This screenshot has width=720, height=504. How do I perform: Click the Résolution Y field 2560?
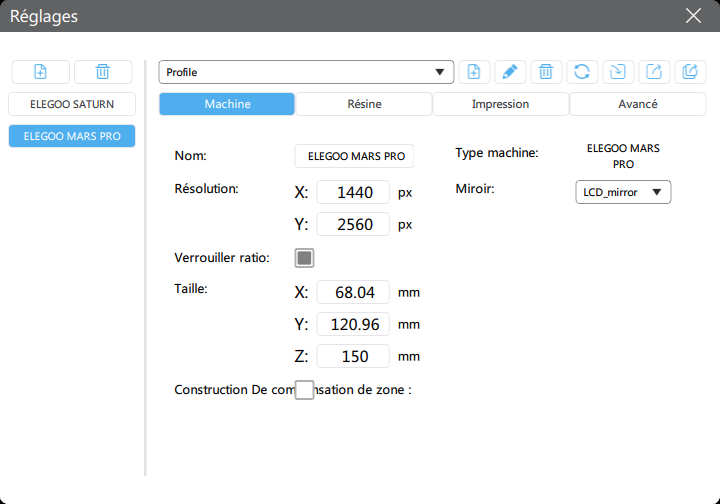point(353,224)
